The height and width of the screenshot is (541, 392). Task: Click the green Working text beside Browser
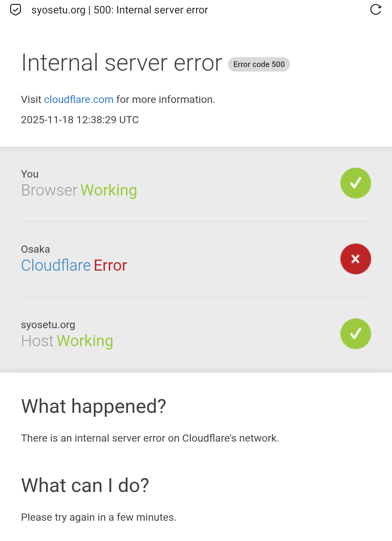[x=109, y=190]
